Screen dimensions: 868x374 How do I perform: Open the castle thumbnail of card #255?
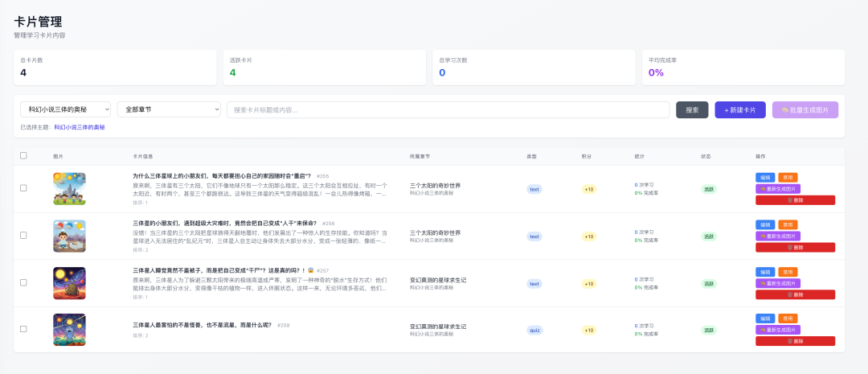tap(69, 188)
